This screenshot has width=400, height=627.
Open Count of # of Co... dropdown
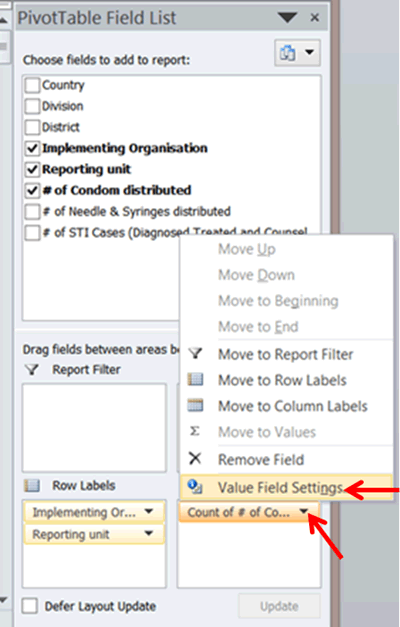pos(304,511)
